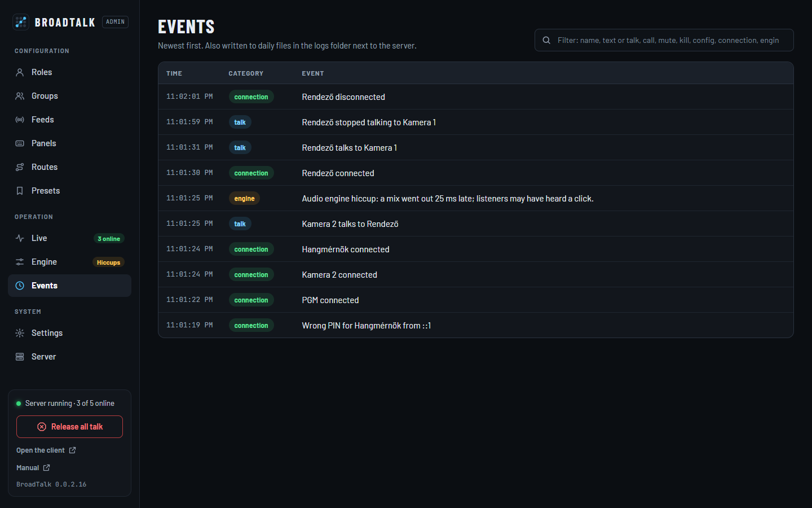This screenshot has width=812, height=508.
Task: Open the Engine sliders icon
Action: coord(20,262)
